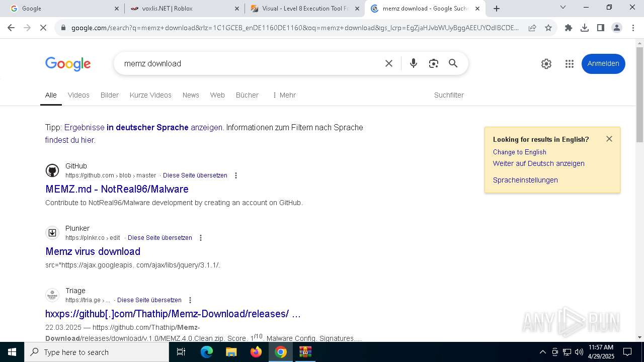This screenshot has height=362, width=644.
Task: Select the Bücher search tab
Action: 247,95
